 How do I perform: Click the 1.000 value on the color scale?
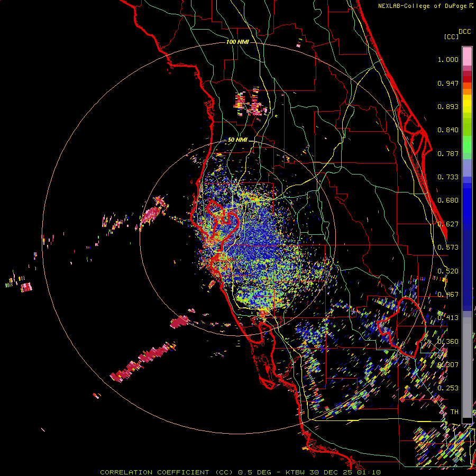[448, 59]
